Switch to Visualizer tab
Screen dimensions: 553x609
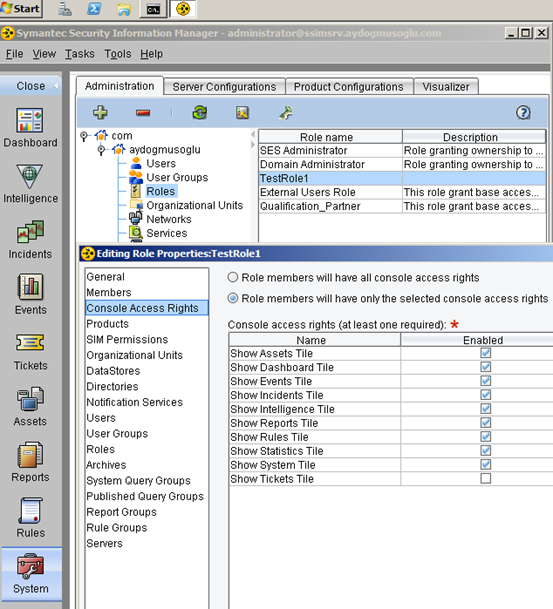pos(446,87)
